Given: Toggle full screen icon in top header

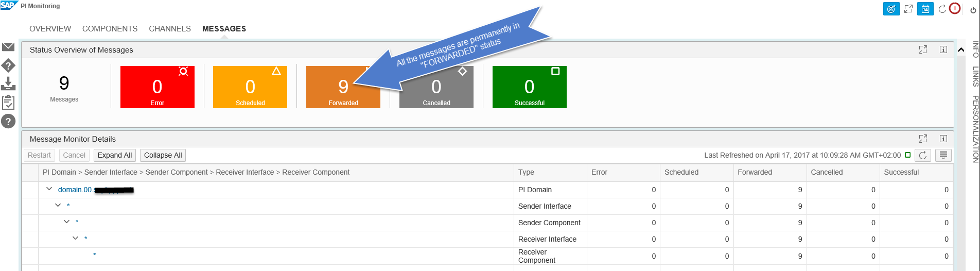Looking at the screenshot, I should (x=908, y=9).
